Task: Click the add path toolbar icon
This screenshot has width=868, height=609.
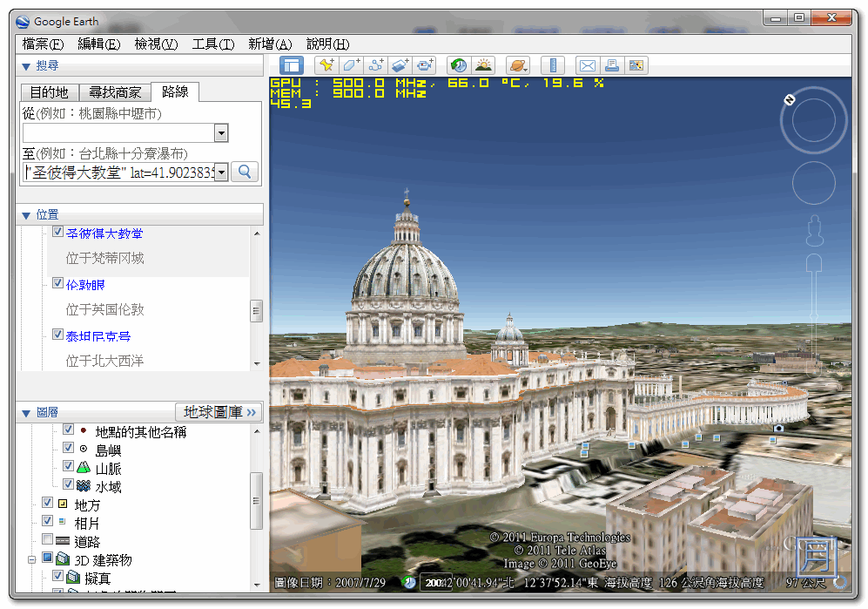Action: click(x=375, y=65)
